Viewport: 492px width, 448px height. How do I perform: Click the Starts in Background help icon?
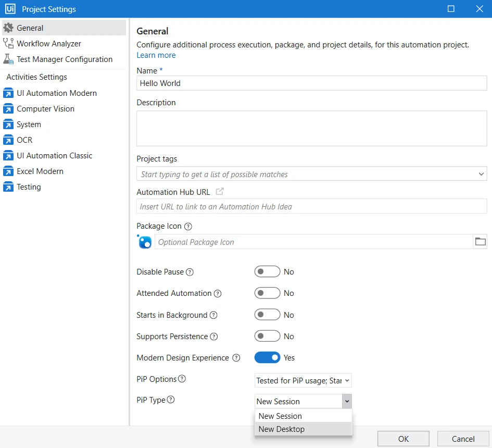213,315
